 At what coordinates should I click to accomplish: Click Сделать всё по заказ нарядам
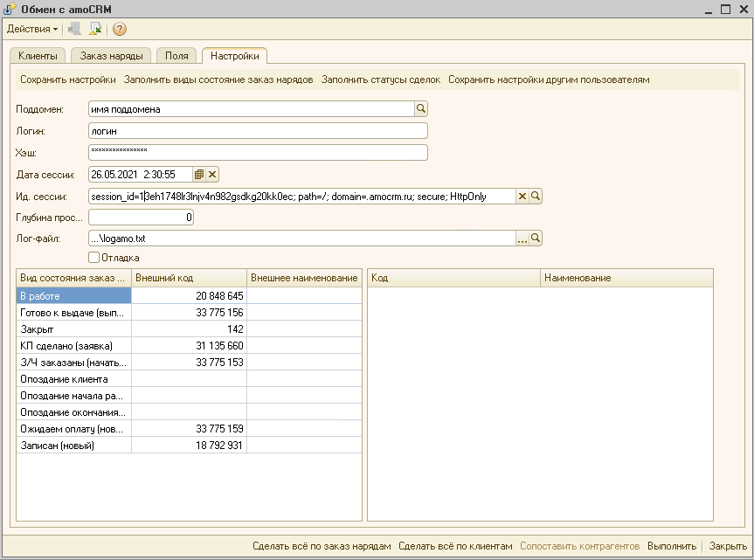(322, 546)
